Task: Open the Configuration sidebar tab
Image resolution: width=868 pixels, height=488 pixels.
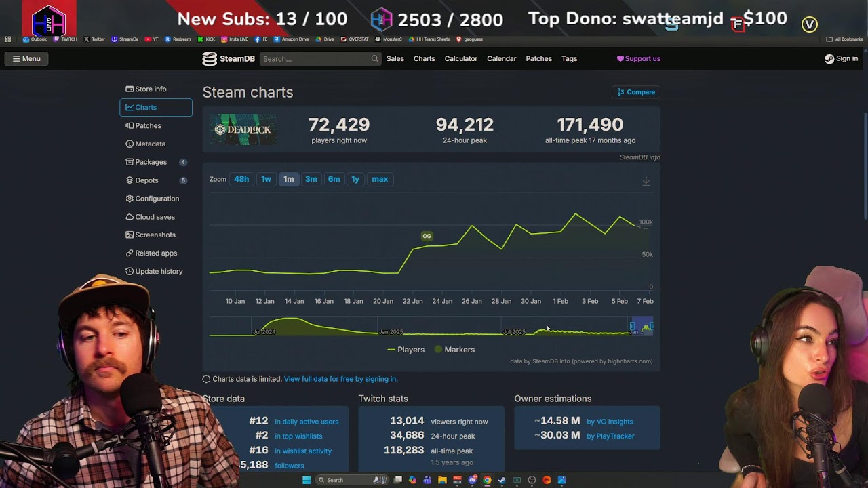Action: [156, 199]
